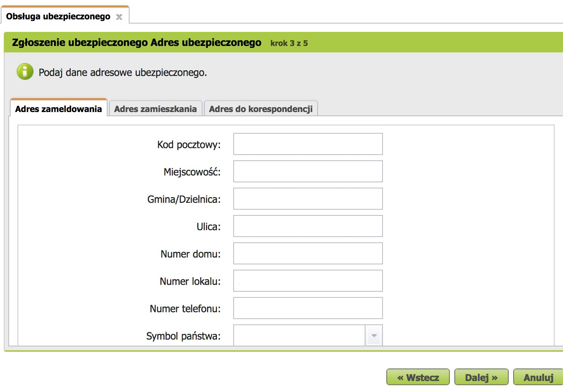
Task: Click into the Miejscowość input
Action: tap(308, 171)
